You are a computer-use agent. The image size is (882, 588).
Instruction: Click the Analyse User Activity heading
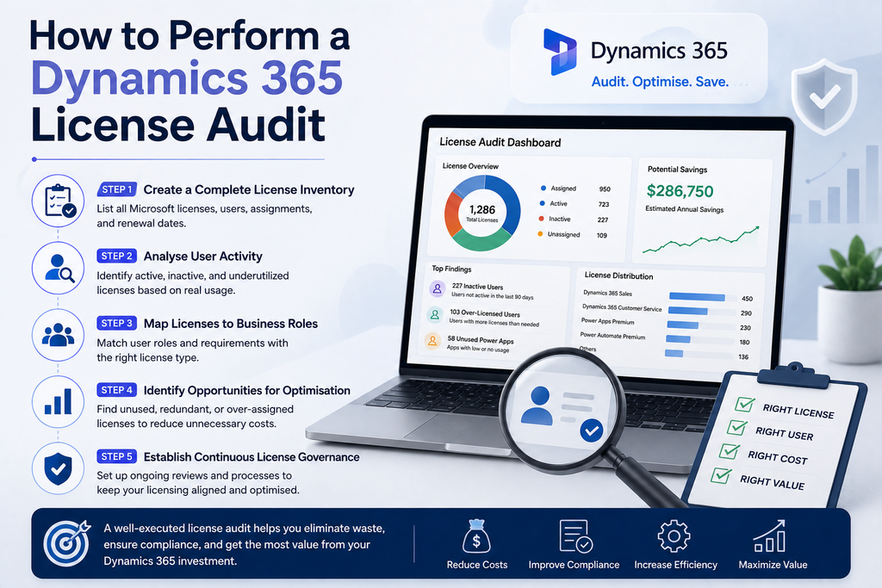tap(203, 257)
